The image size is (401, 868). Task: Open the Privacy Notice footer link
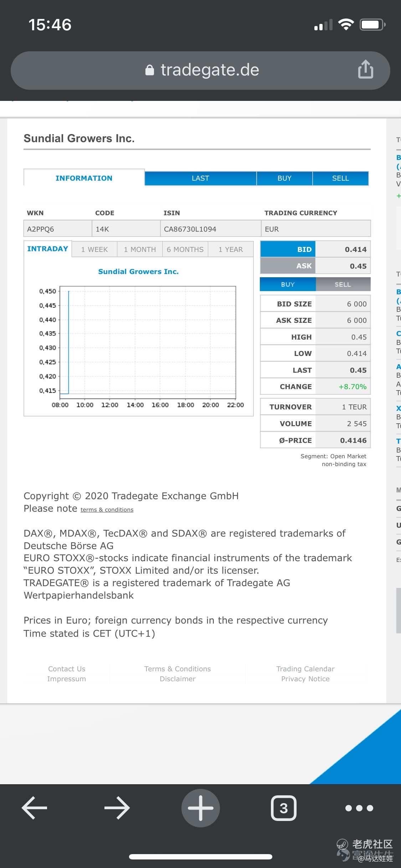tap(305, 679)
